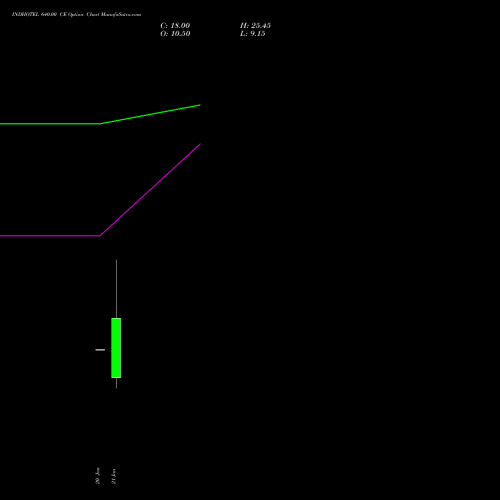Image resolution: width=500 pixels, height=500 pixels.
Task: Select the open value 'O: 10.50'
Action: 175,34
